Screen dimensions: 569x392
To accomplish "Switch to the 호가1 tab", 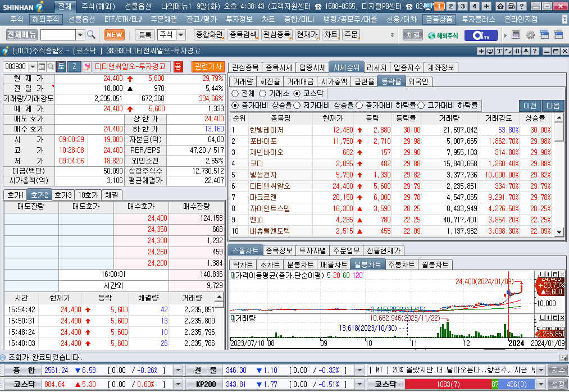I will pyautogui.click(x=15, y=195).
